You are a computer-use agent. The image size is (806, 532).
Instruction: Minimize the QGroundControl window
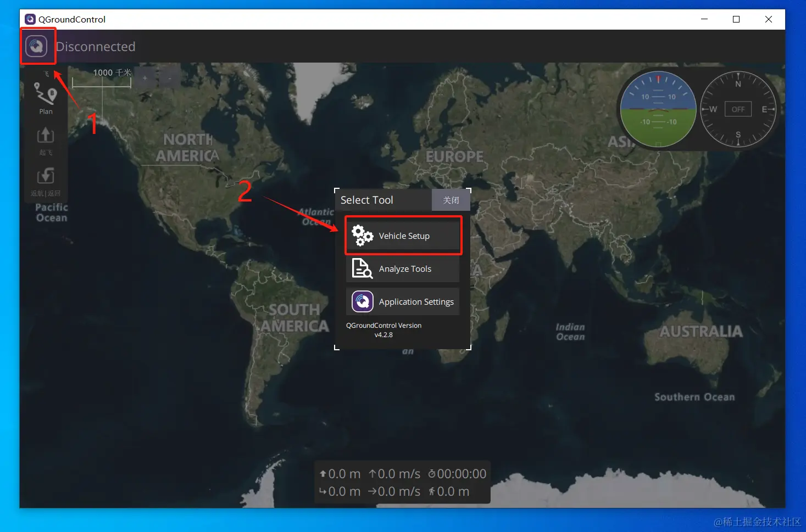coord(704,19)
